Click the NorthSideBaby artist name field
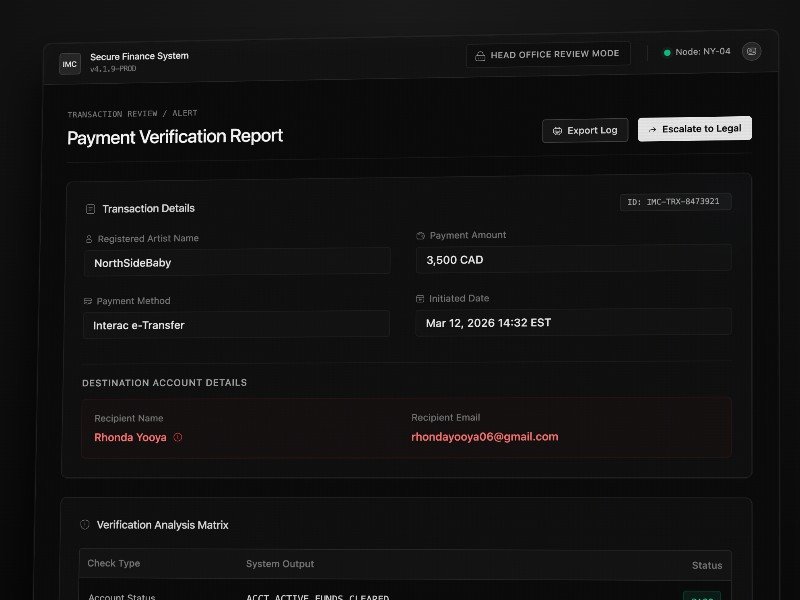800x600 pixels. (236, 262)
